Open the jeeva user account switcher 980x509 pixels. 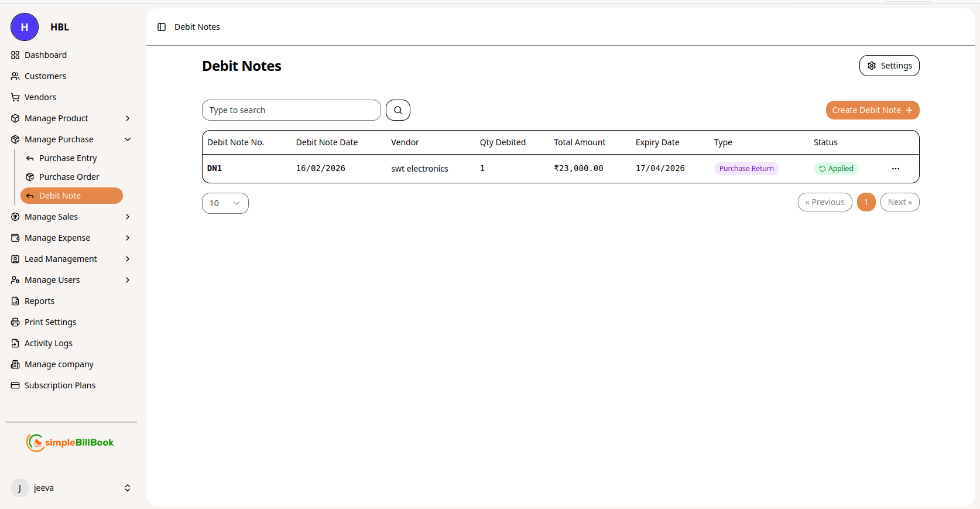click(128, 488)
